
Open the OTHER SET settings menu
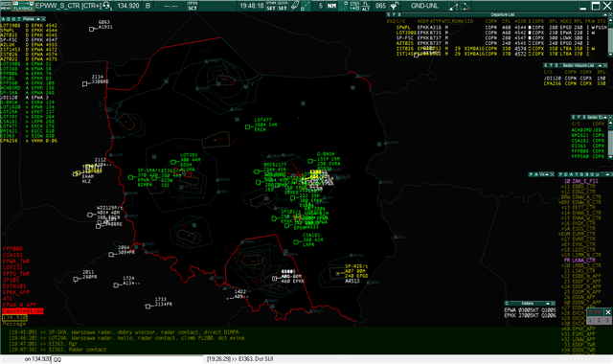tap(271, 6)
